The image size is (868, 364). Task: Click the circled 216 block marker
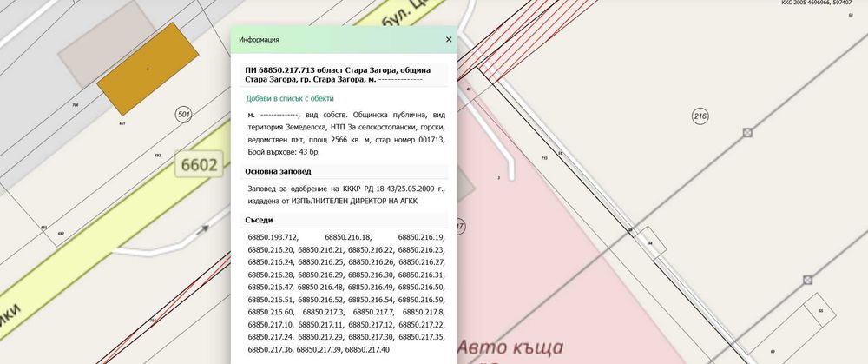point(700,116)
